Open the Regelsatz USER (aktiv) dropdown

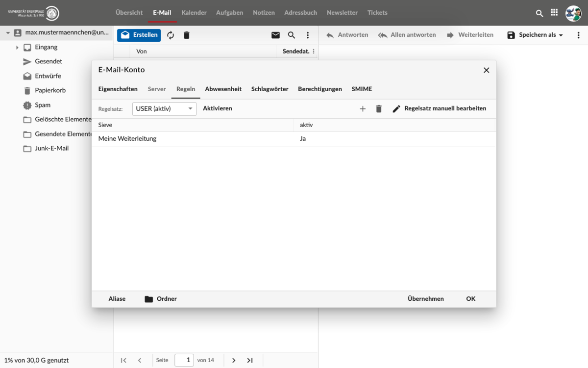[164, 109]
